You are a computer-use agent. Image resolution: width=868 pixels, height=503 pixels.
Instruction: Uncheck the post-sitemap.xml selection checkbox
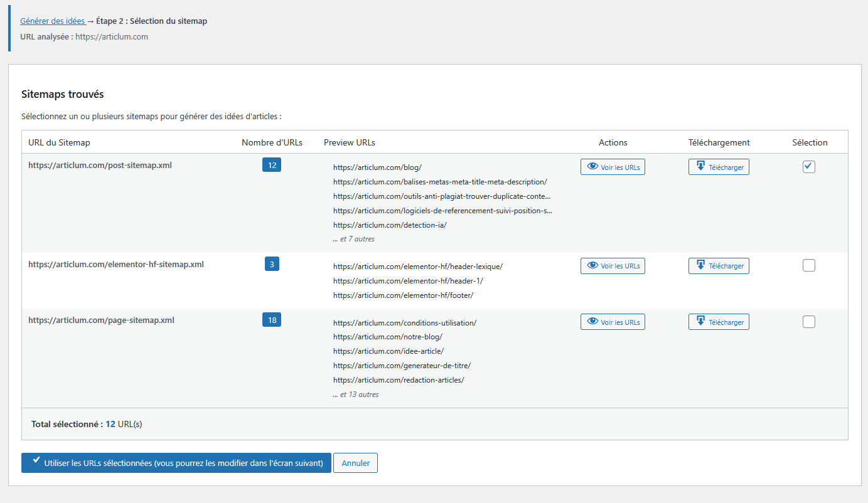point(809,167)
